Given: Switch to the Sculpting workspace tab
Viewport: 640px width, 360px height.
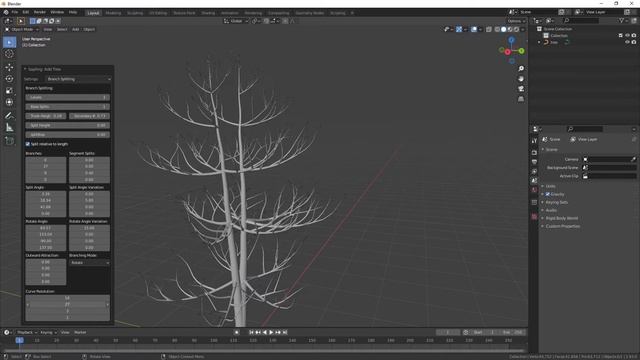Looking at the screenshot, I should tap(135, 13).
